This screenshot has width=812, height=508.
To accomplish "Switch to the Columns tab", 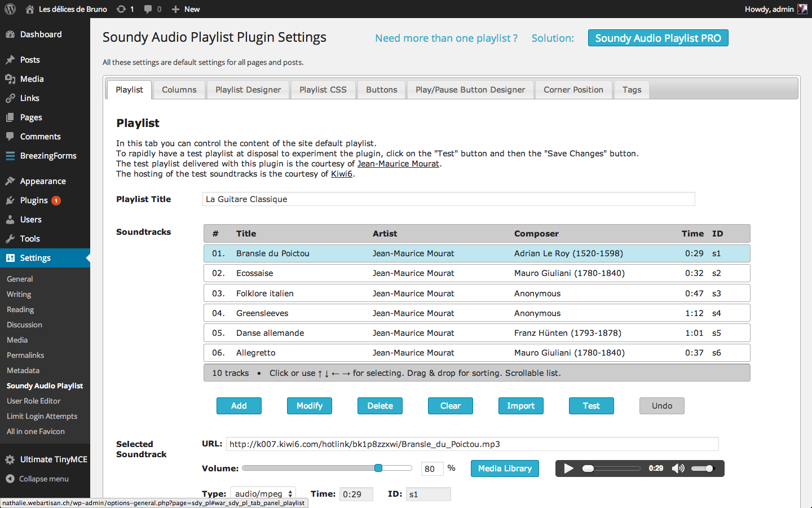I will click(x=179, y=90).
